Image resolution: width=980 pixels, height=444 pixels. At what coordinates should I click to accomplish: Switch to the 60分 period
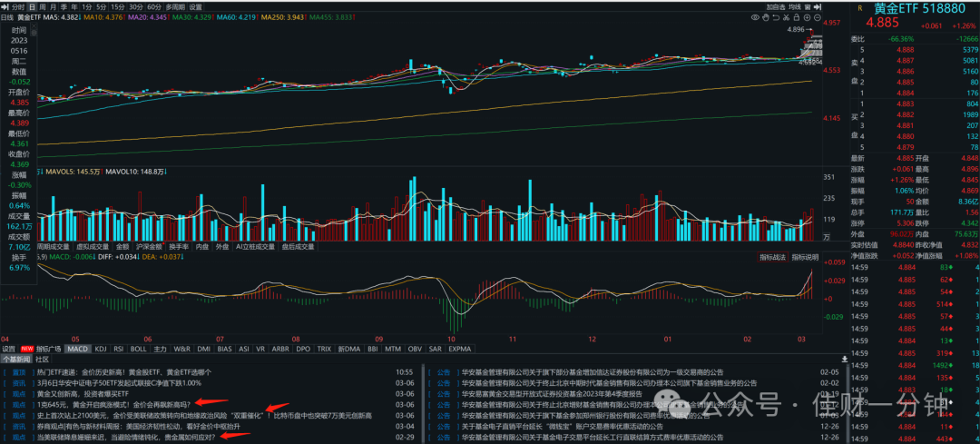click(153, 7)
